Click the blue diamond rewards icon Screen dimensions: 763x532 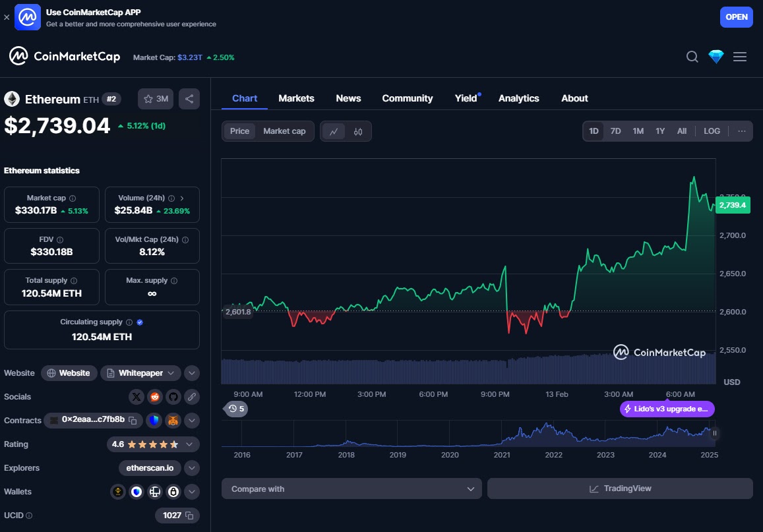pyautogui.click(x=716, y=57)
